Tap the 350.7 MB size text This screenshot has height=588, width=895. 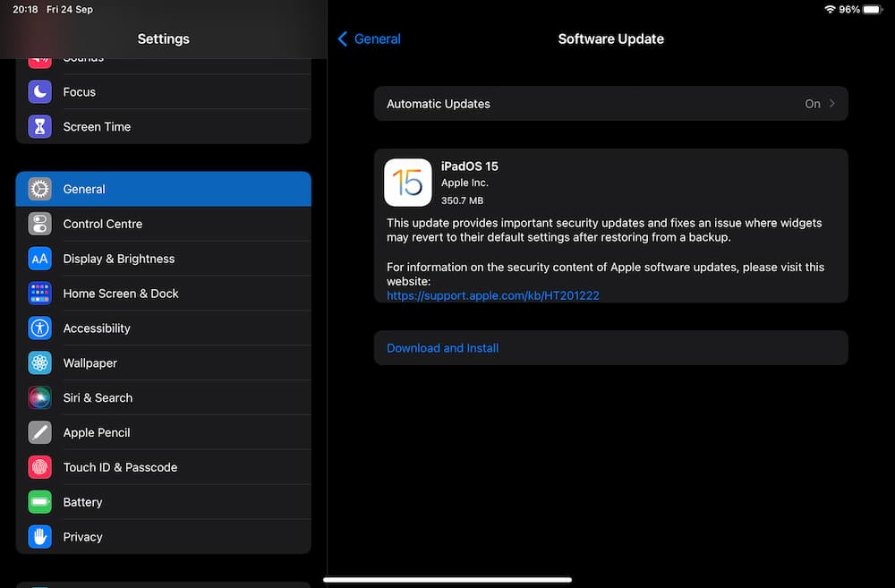(x=462, y=200)
